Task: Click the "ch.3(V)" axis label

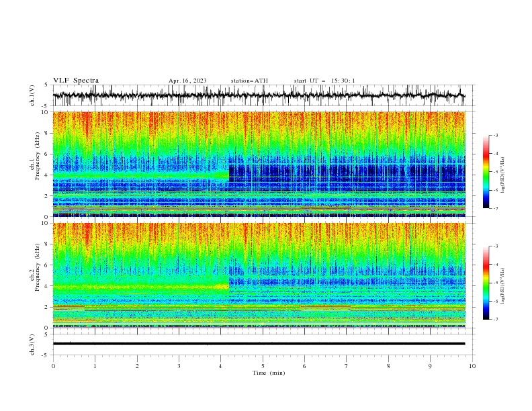Action: pyautogui.click(x=32, y=345)
